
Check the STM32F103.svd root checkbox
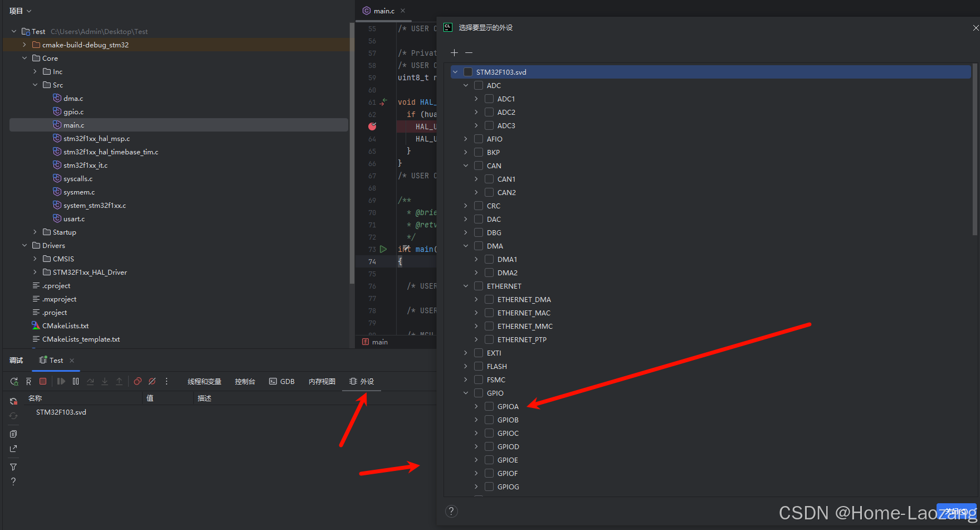(468, 72)
